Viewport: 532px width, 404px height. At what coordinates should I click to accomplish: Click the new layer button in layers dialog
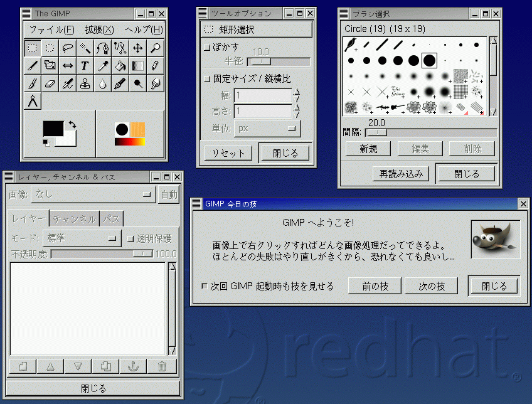click(23, 366)
